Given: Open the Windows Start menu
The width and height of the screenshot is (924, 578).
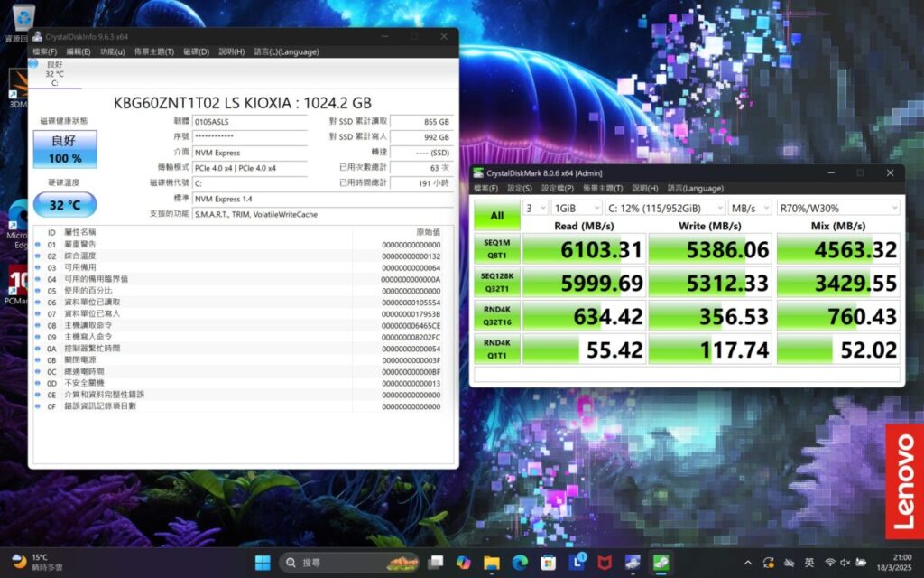Looking at the screenshot, I should point(263,563).
